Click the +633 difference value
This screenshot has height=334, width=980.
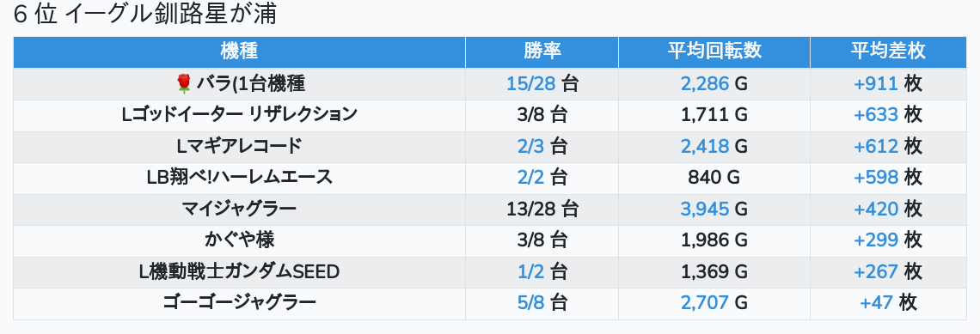coord(876,115)
